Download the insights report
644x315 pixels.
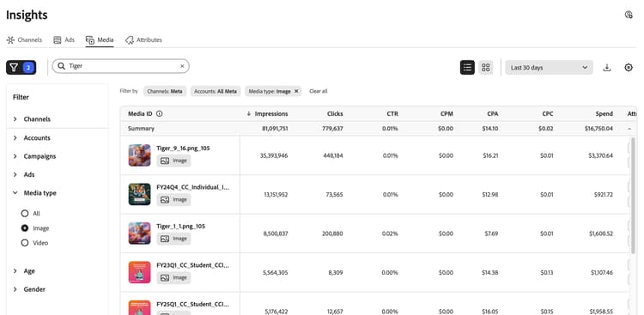(607, 68)
